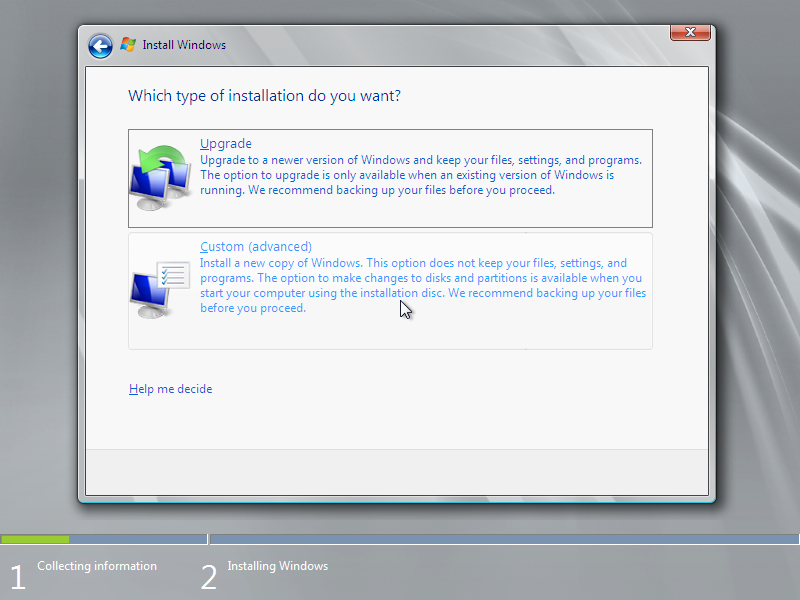Click the heading asking which installation type
This screenshot has width=800, height=600.
(x=265, y=96)
